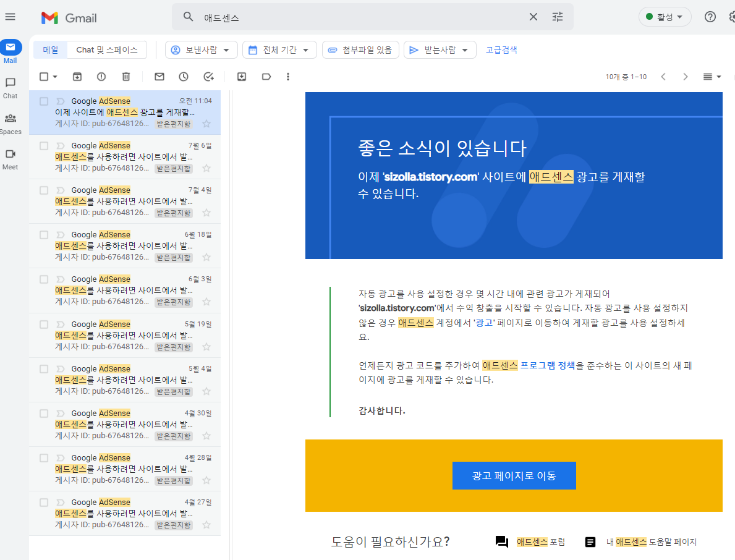Image resolution: width=735 pixels, height=560 pixels.
Task: Click the 10개 중 1–10 count text
Action: click(x=626, y=77)
